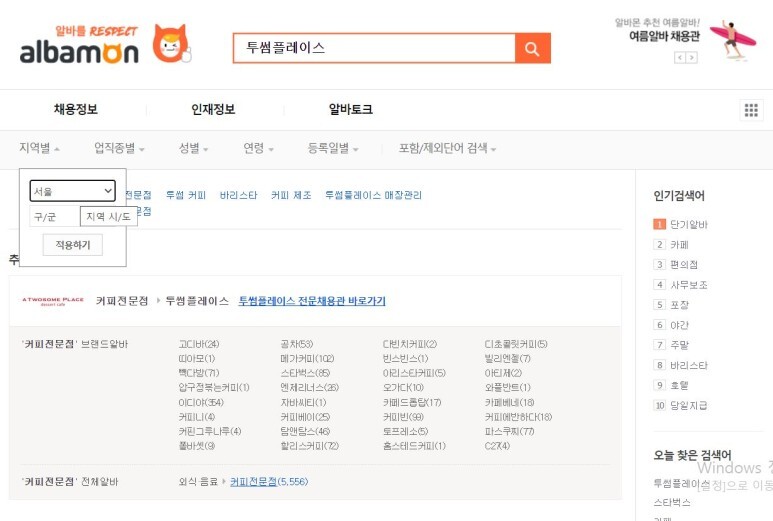Select 단기알바 in popular searches
The image size is (773, 521).
(688, 224)
